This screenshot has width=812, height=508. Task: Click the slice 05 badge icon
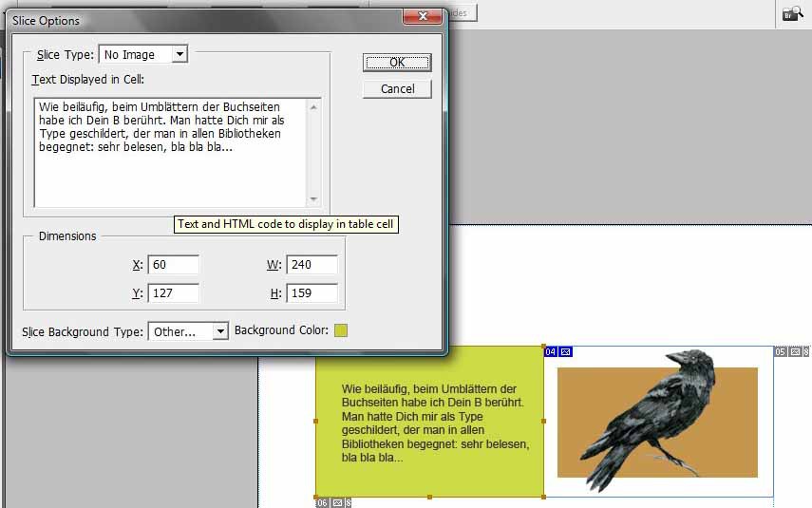tap(793, 352)
